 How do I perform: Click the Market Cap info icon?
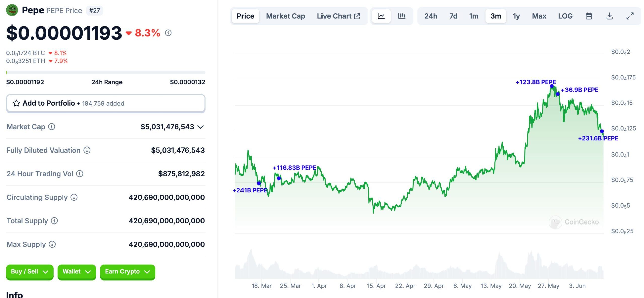[52, 127]
